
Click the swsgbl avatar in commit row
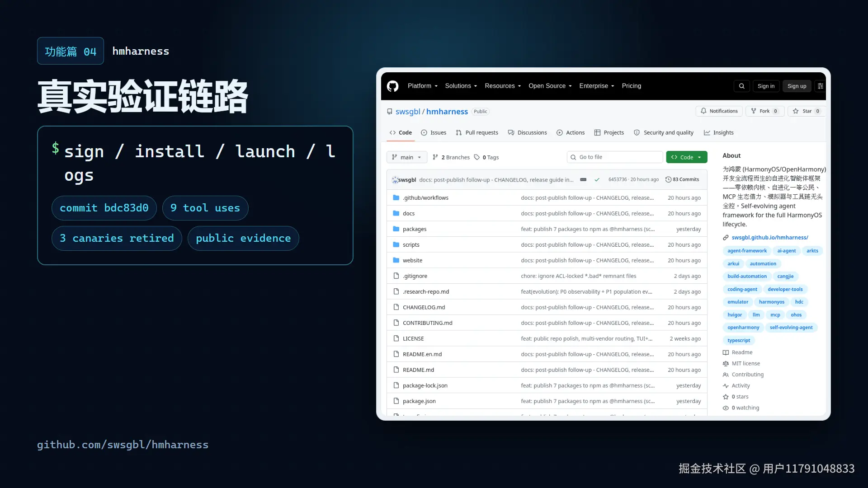pos(395,180)
